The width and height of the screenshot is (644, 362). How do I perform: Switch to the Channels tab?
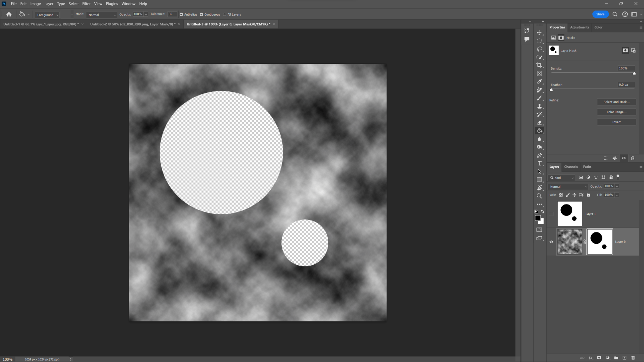point(570,167)
